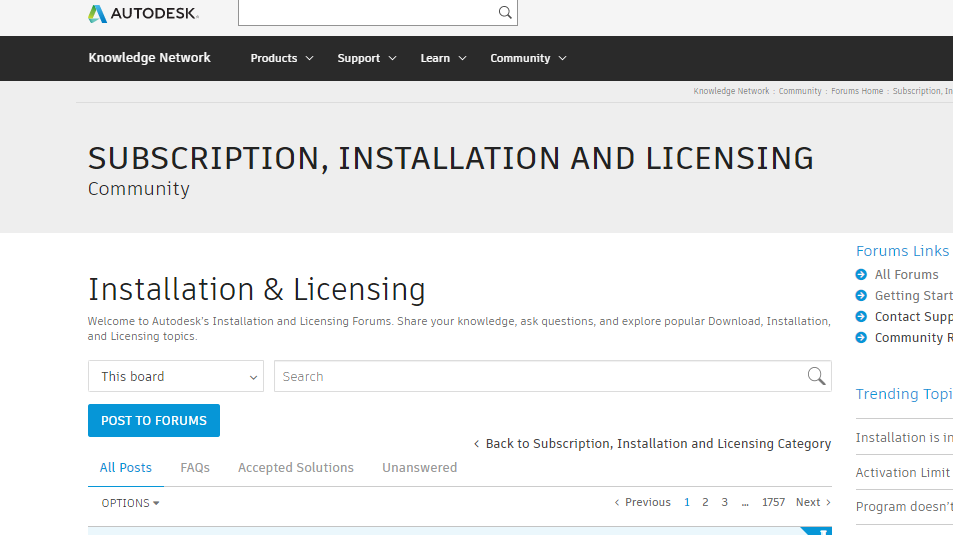Open the Contact Support link
Viewport: 953px width, 535px height.
pyautogui.click(x=913, y=317)
